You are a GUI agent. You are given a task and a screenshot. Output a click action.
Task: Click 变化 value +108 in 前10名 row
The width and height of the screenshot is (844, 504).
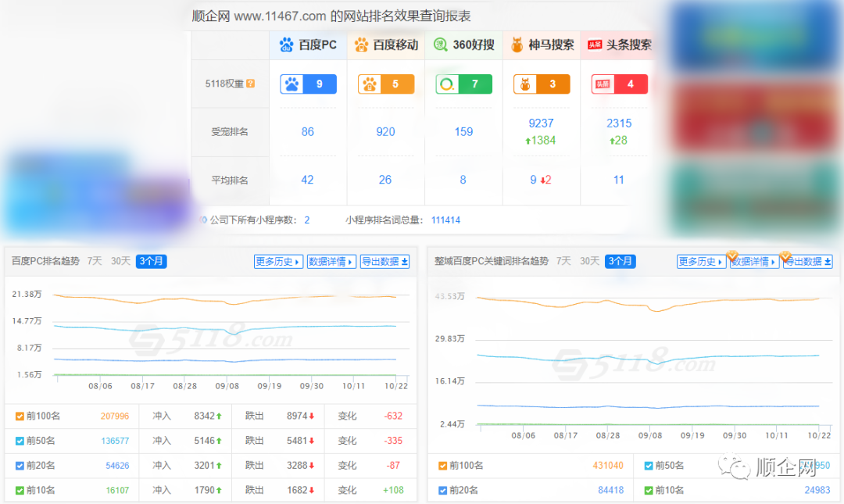point(393,491)
